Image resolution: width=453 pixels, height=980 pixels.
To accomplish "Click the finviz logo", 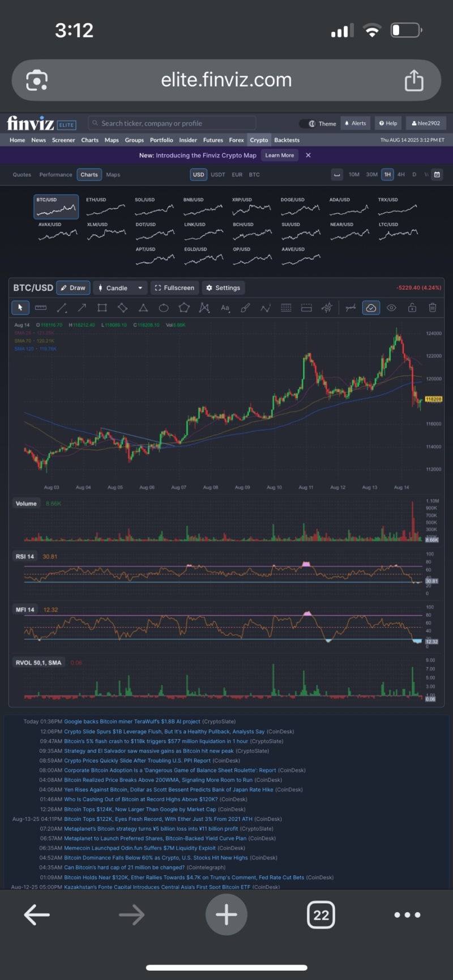I will [31, 123].
